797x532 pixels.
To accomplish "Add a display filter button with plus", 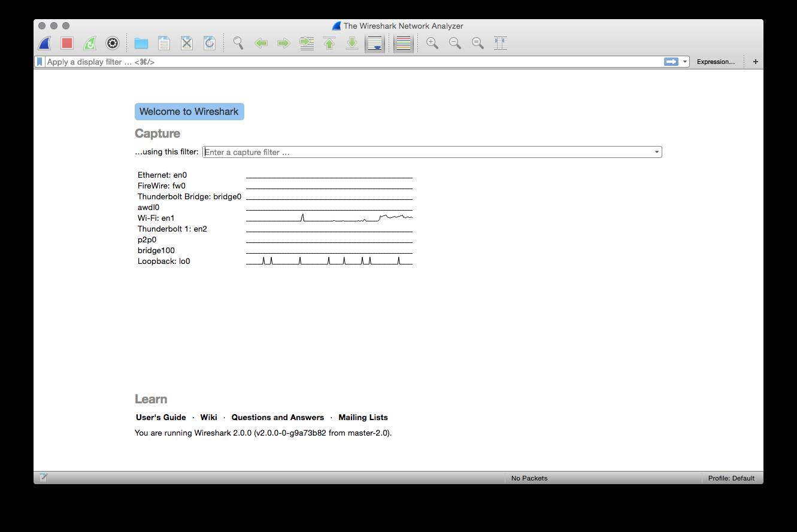I will tap(756, 62).
